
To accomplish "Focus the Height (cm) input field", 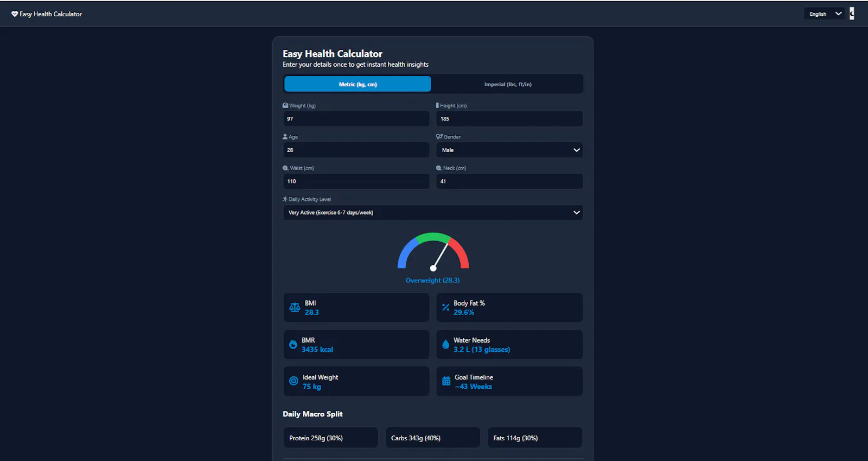I will [509, 119].
